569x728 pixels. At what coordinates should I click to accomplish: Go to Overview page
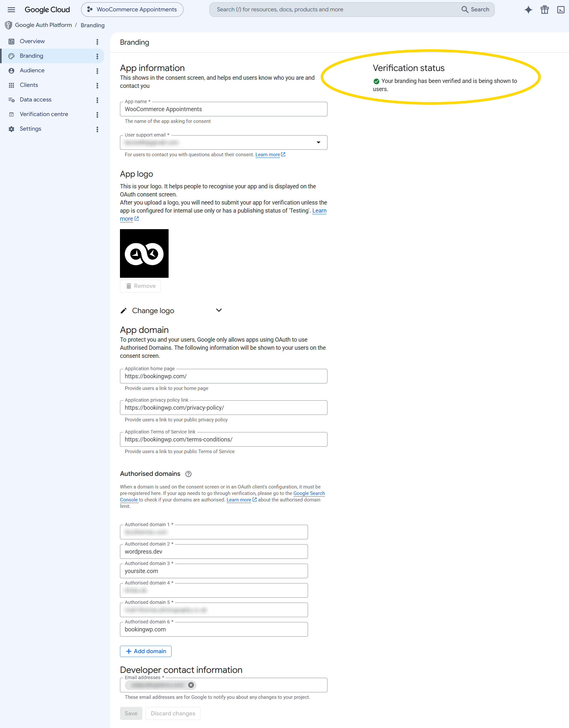pos(52,41)
